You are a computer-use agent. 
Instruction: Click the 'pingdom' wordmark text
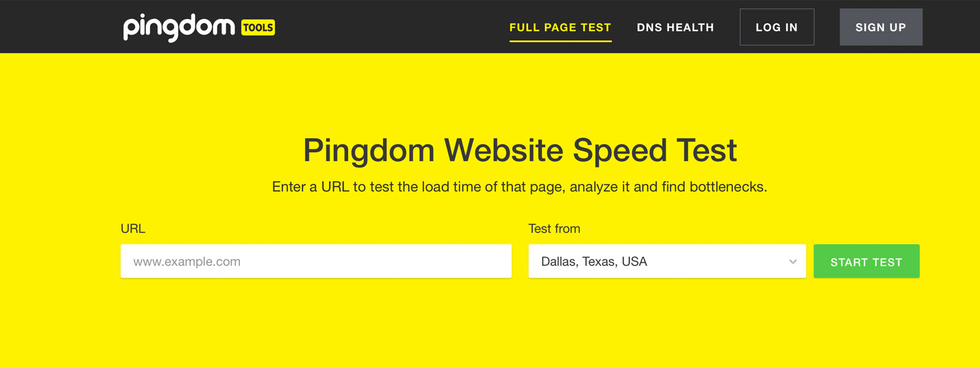pyautogui.click(x=179, y=28)
